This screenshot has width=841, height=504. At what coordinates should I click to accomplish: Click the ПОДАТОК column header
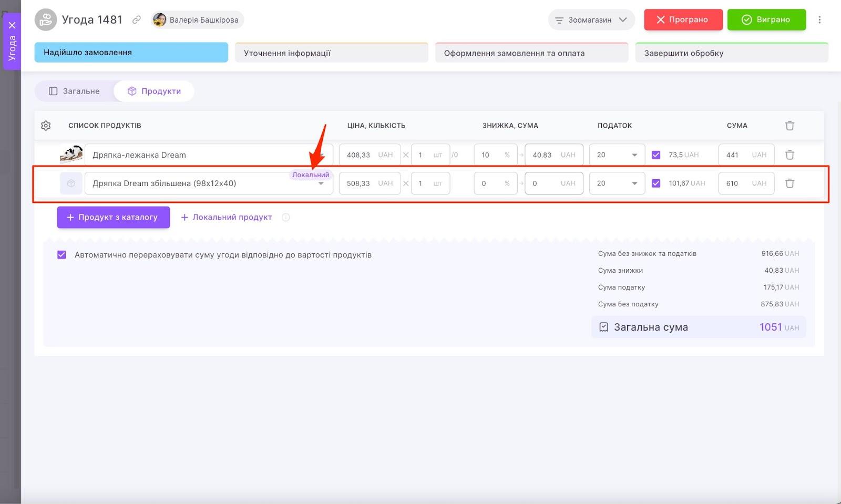614,126
